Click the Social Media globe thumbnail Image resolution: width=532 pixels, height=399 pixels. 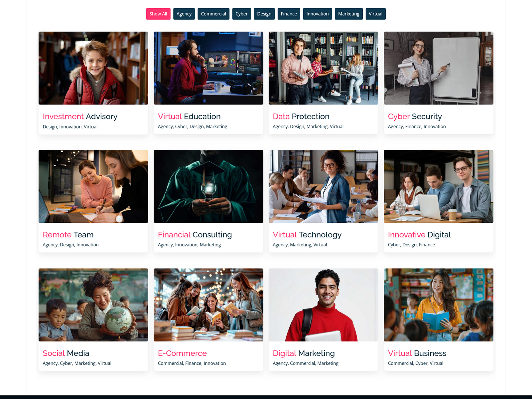(x=93, y=305)
